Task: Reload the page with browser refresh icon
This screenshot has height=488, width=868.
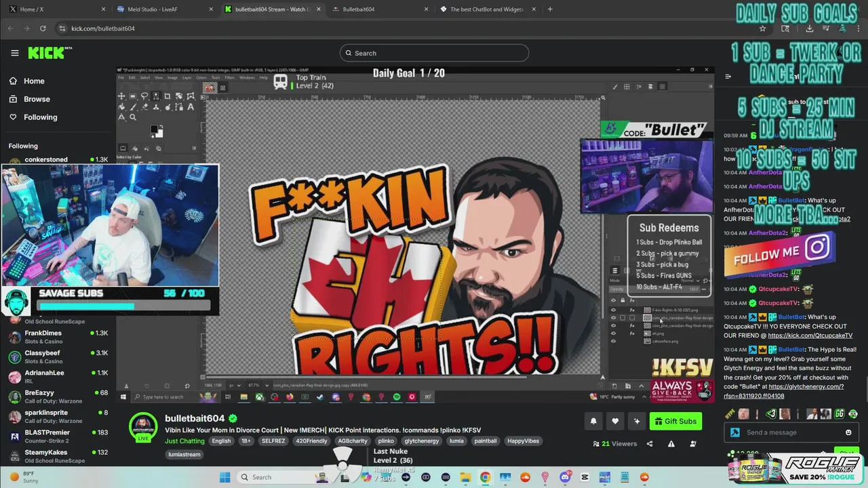Action: 43,28
